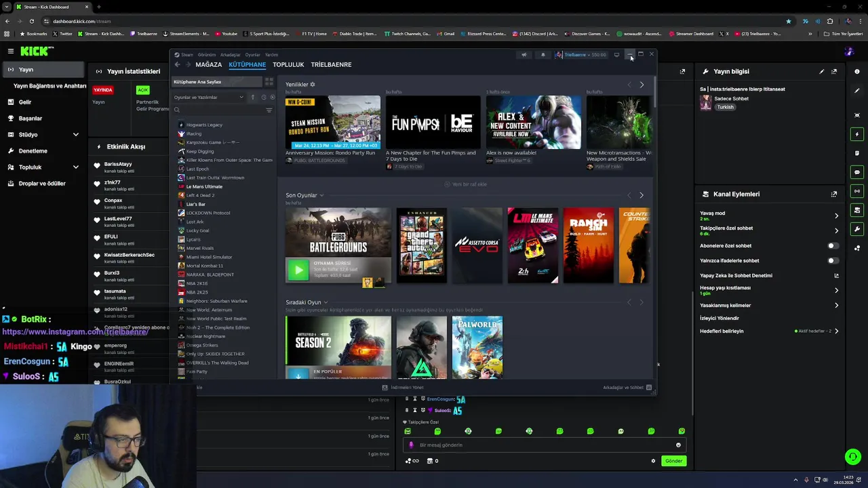Open Yapay Zeka ile Sohbet Denetimi link
The image size is (868, 488).
[769, 276]
